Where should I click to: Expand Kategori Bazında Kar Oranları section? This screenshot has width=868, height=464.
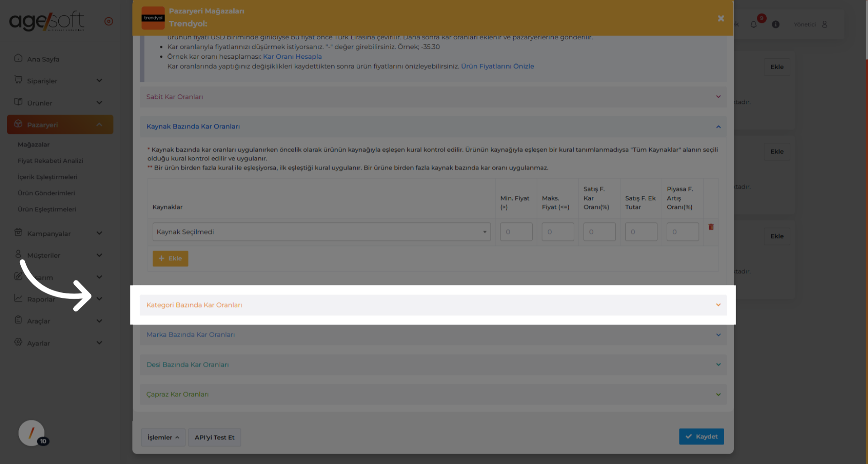coord(433,305)
